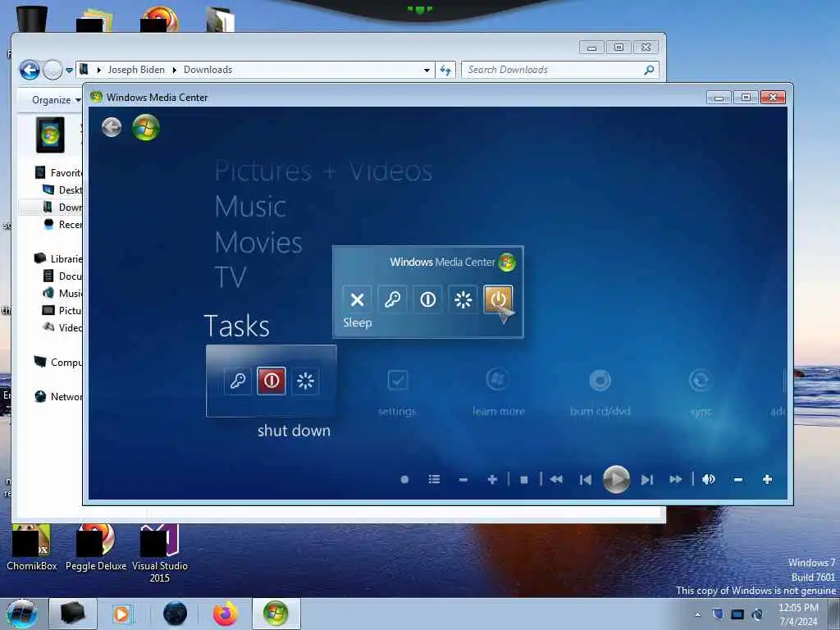Click the Search Downloads input field
Screen dimensions: 840x630
(559, 71)
